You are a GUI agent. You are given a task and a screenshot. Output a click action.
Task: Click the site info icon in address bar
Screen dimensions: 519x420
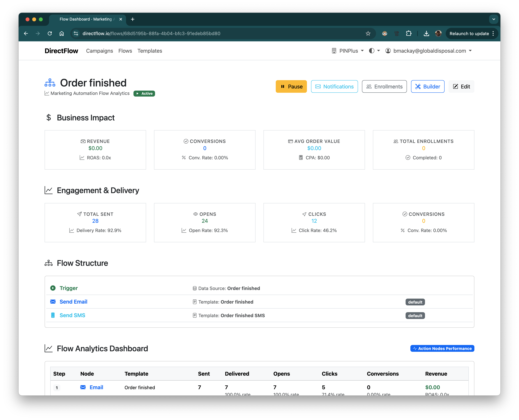tap(76, 33)
